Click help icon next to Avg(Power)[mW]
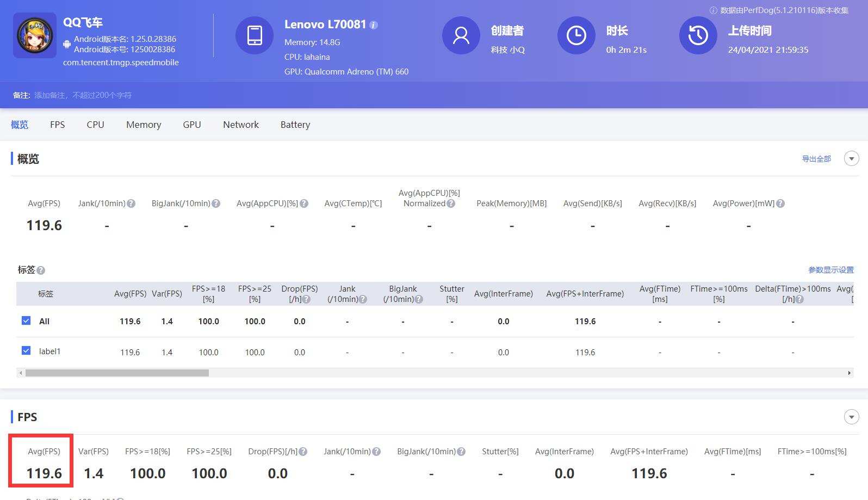This screenshot has width=868, height=500. point(780,203)
